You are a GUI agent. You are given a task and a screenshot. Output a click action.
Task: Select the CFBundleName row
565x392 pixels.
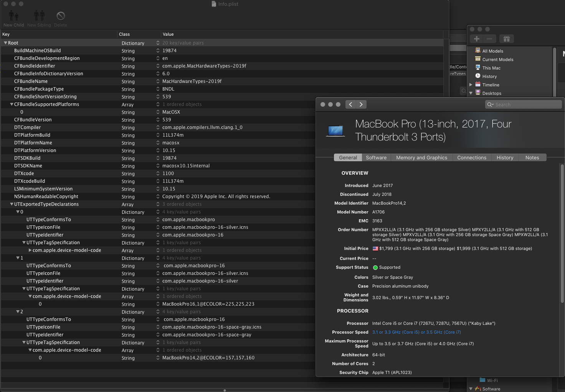point(222,81)
